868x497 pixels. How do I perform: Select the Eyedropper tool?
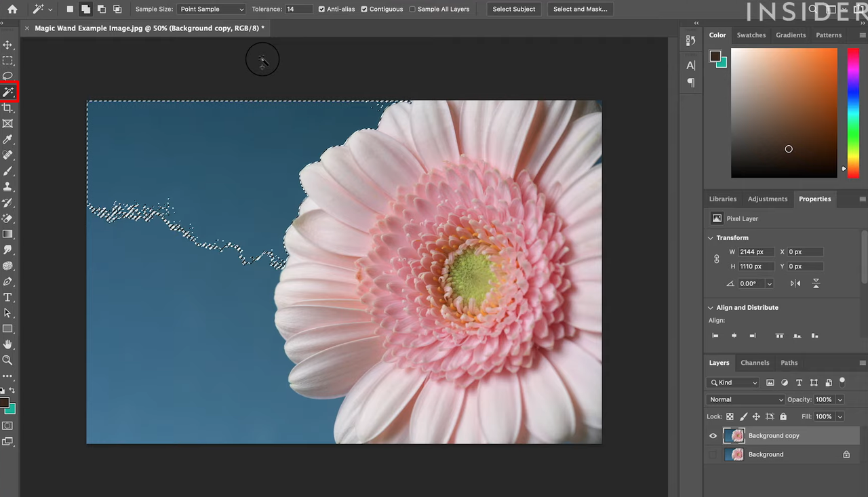8,139
